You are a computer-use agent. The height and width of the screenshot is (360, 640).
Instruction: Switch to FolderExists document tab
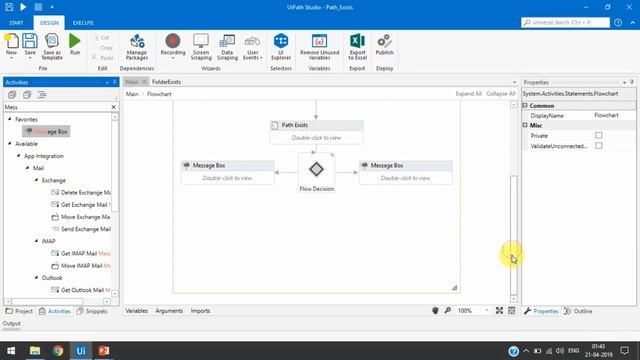[x=166, y=82]
